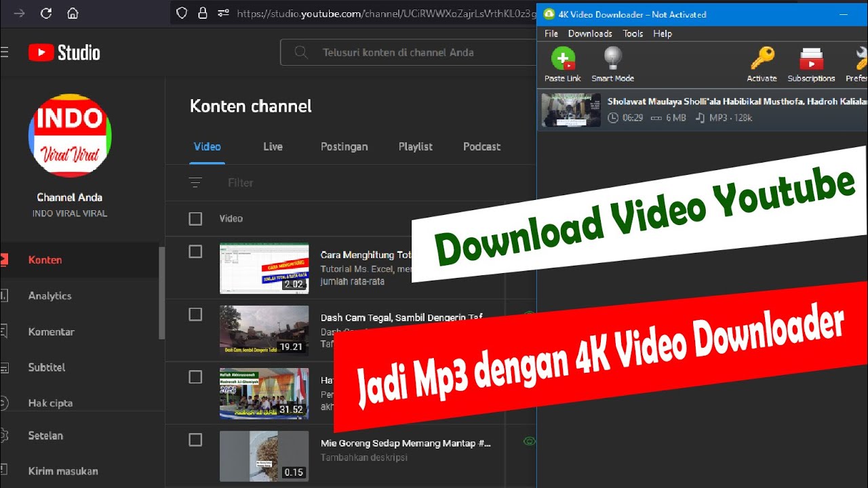The image size is (868, 488).
Task: Switch to the Live tab
Action: pyautogui.click(x=273, y=146)
